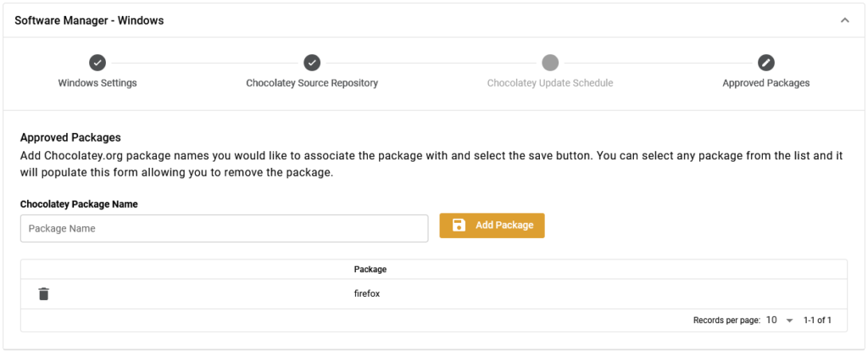Click the Chocolatey Package Name field label
This screenshot has width=868, height=351.
coord(79,203)
